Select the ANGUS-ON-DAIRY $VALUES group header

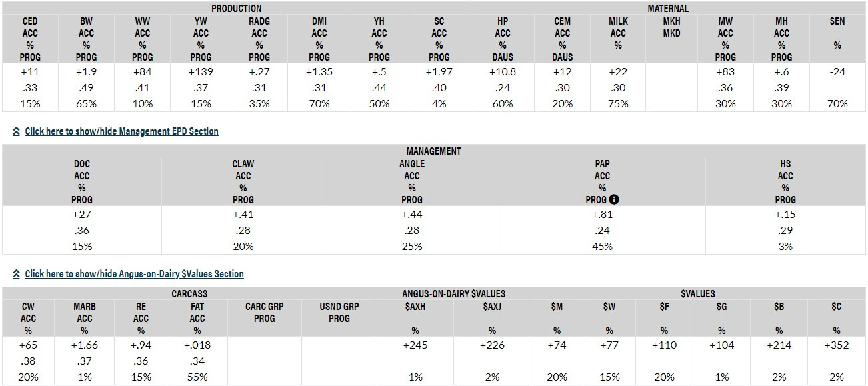point(453,293)
